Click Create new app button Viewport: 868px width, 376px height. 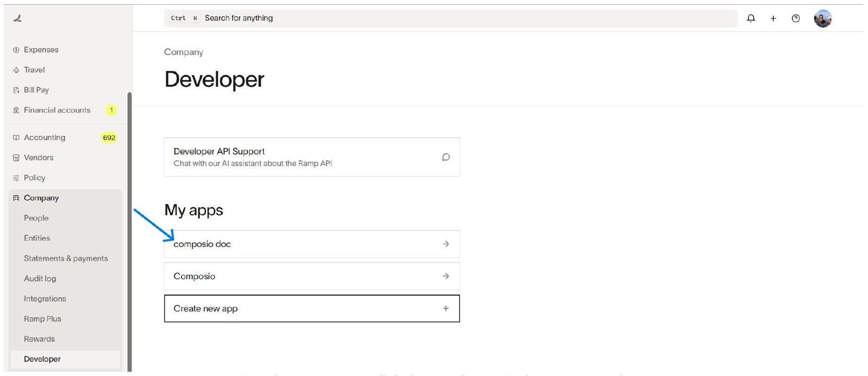[312, 308]
